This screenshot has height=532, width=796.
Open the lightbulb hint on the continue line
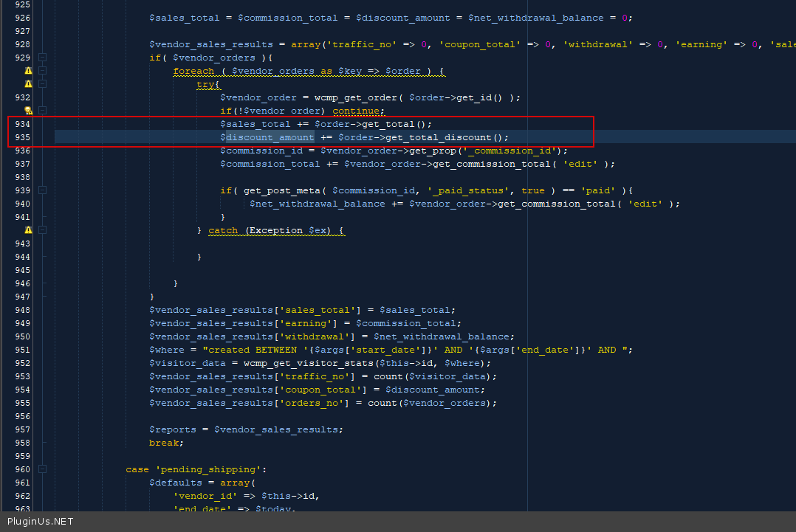tap(28, 111)
